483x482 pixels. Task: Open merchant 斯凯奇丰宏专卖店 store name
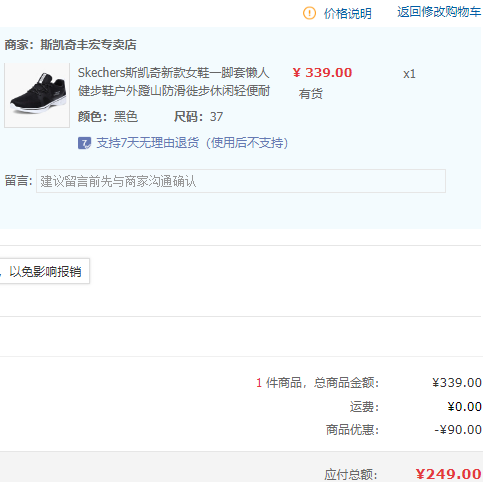click(88, 45)
